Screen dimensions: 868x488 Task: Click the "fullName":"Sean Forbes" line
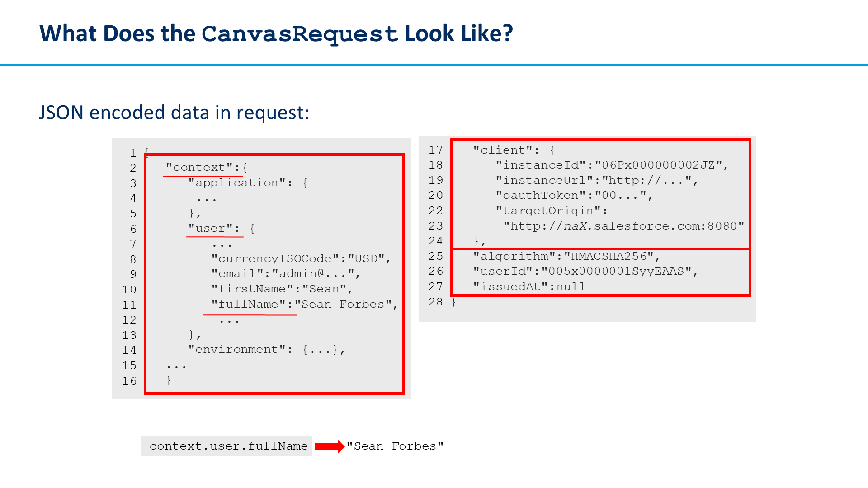point(305,305)
